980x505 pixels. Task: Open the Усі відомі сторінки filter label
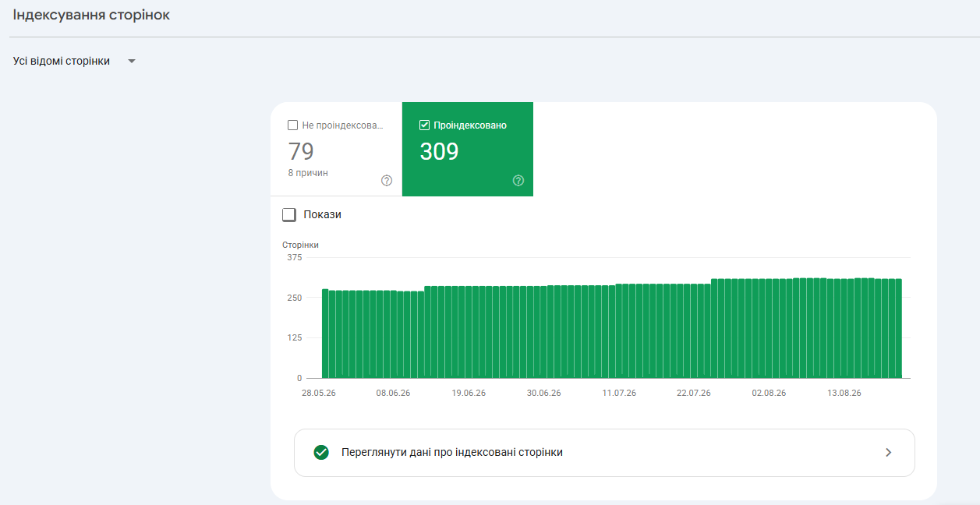point(62,61)
